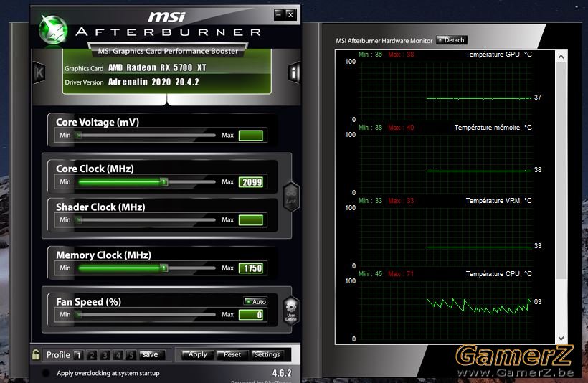Click the Température VRM graph

[x=445, y=237]
